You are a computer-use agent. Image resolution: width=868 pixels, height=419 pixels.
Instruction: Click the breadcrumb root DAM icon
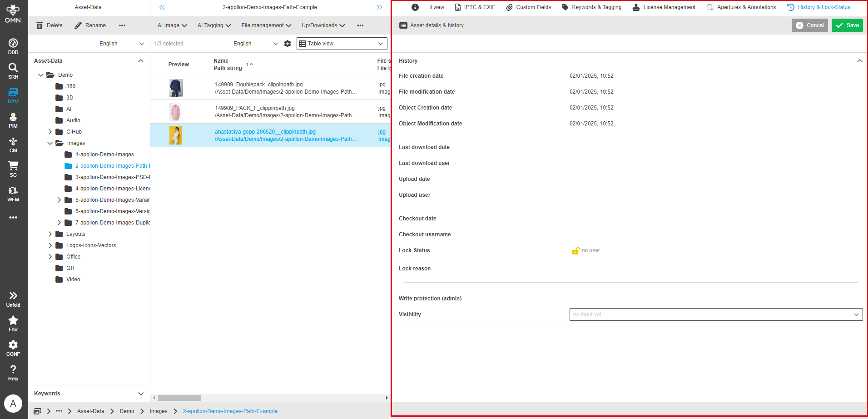[x=37, y=411]
